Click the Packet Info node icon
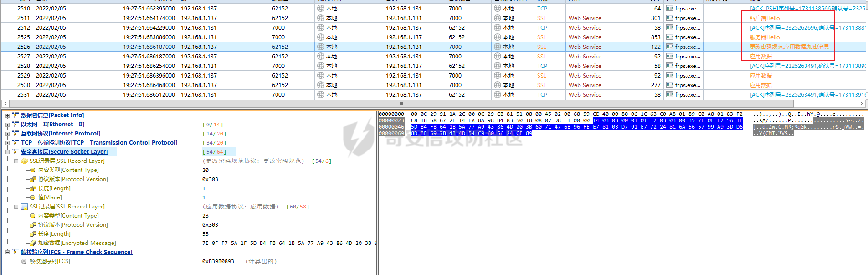This screenshot has height=275, width=868. [x=15, y=115]
